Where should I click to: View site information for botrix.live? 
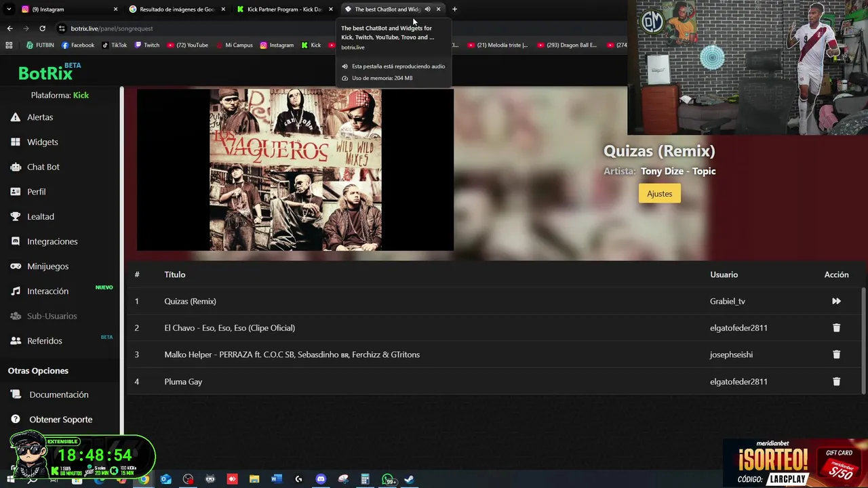click(x=62, y=28)
